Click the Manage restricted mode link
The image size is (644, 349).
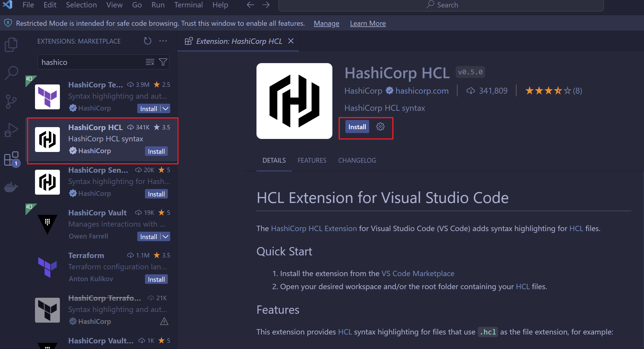(326, 23)
